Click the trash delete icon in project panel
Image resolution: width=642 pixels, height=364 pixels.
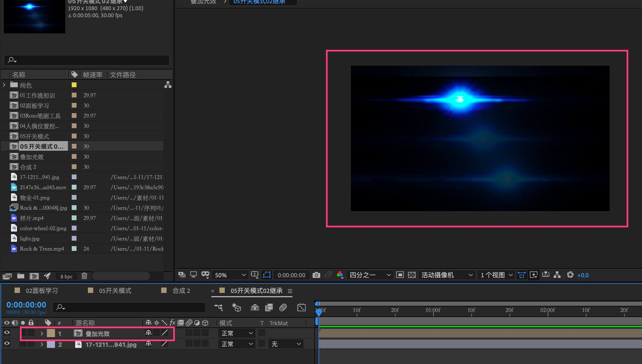(84, 276)
